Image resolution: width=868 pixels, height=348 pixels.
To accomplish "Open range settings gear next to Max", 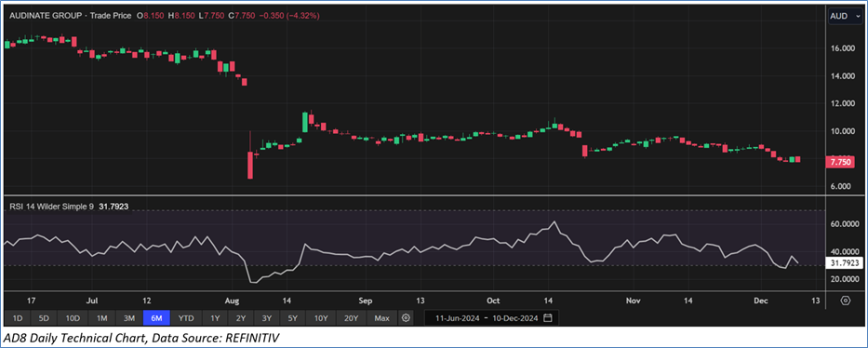I will pos(407,318).
